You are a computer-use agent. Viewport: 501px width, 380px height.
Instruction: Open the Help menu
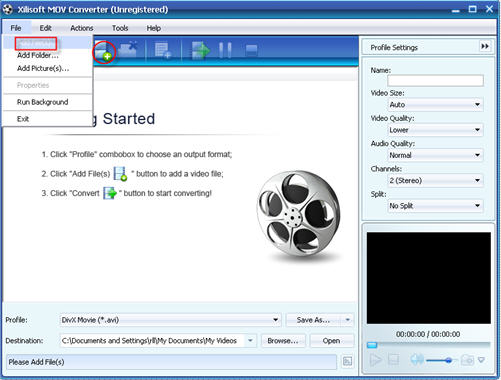coord(154,28)
